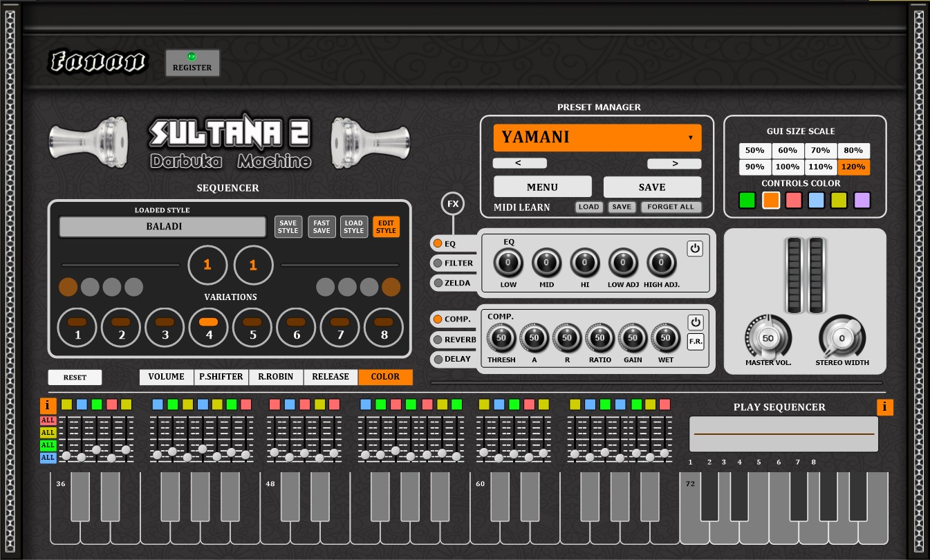This screenshot has width=930, height=560.
Task: Go to next preset with right arrow
Action: click(x=674, y=164)
